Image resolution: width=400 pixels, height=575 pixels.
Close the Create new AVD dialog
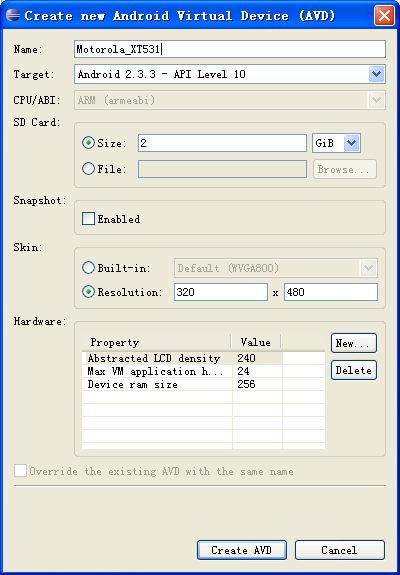click(x=384, y=16)
